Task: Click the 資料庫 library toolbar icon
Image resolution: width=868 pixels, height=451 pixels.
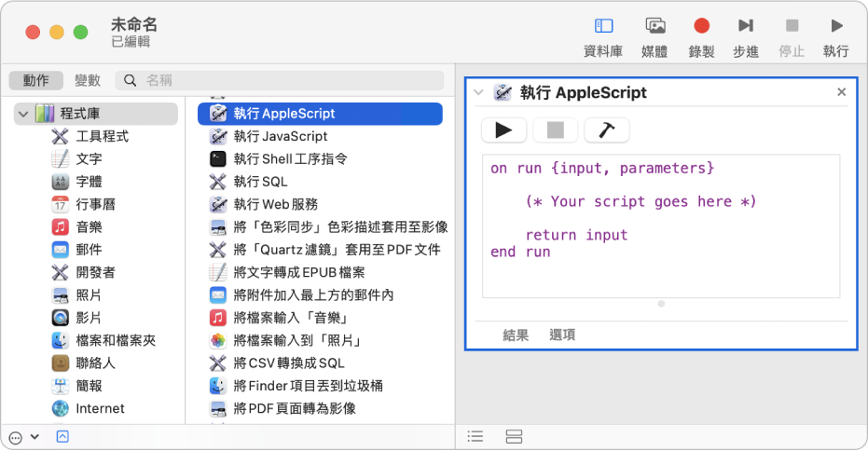Action: click(603, 27)
